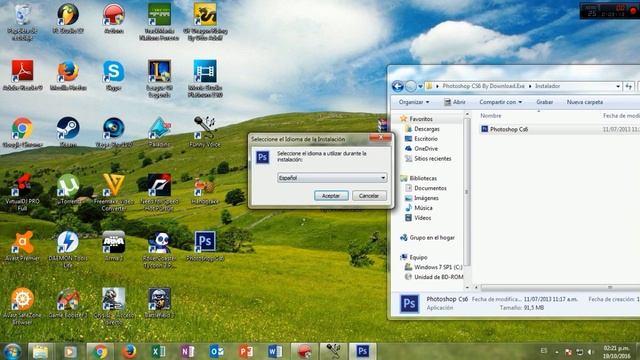Viewport: 640px width, 360px height.
Task: Select the Photoshop Cs6 file row
Action: click(x=558, y=129)
